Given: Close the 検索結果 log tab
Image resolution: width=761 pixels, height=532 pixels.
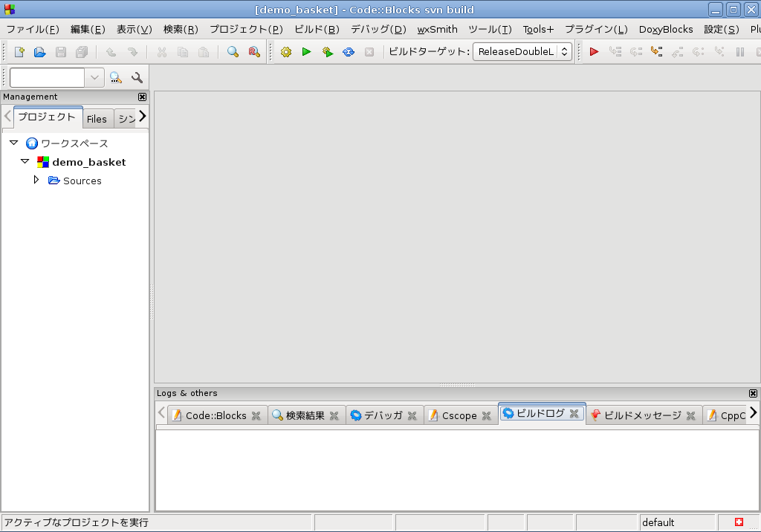Looking at the screenshot, I should point(334,416).
